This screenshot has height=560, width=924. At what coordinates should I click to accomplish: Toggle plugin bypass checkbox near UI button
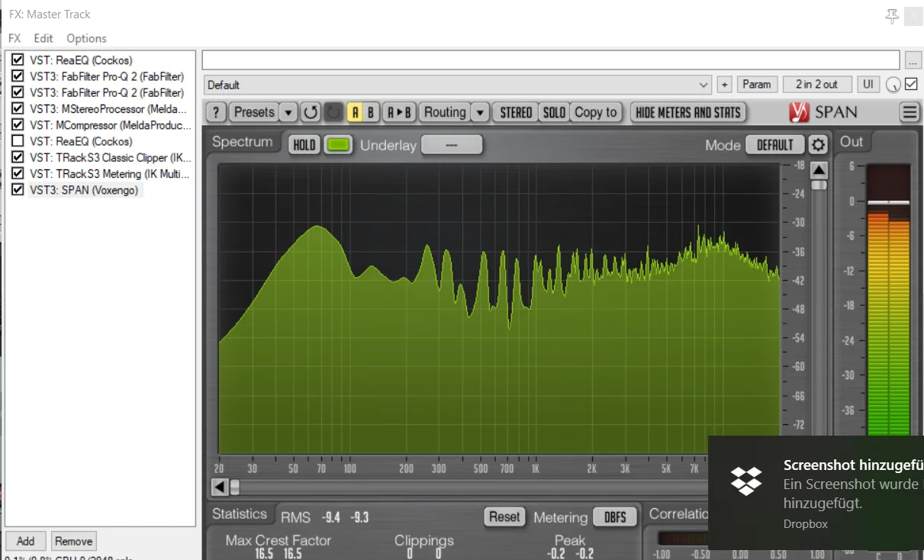point(911,84)
